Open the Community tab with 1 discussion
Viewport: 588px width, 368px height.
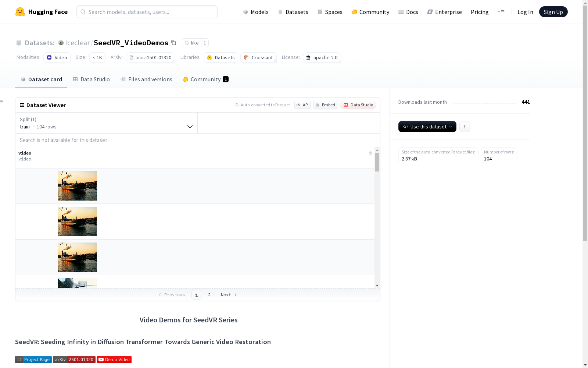(206, 79)
